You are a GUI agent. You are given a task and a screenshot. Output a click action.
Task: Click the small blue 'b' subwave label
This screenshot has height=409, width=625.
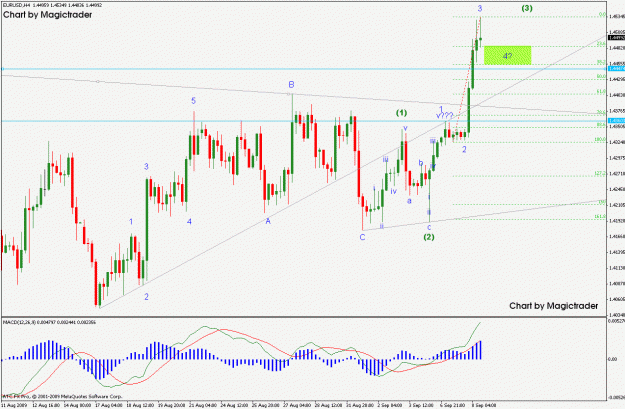[x=421, y=163]
